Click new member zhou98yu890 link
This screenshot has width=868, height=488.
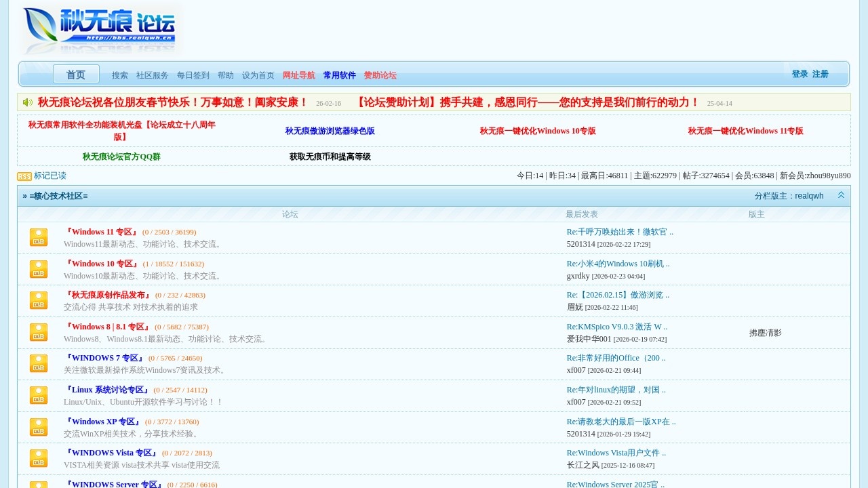829,176
